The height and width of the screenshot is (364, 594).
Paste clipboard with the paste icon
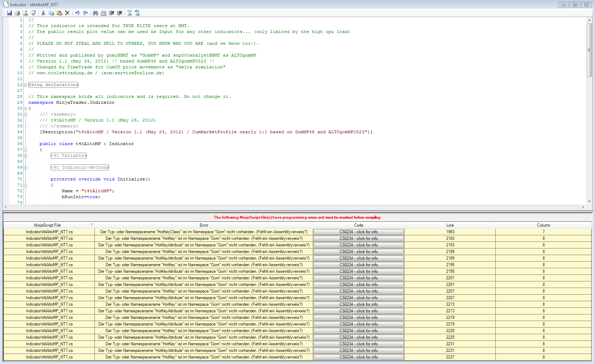tap(59, 13)
